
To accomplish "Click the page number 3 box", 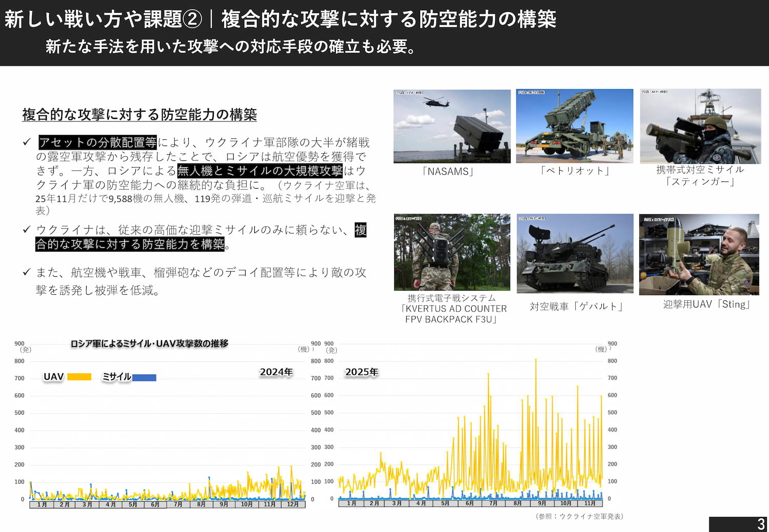I will pos(739,524).
